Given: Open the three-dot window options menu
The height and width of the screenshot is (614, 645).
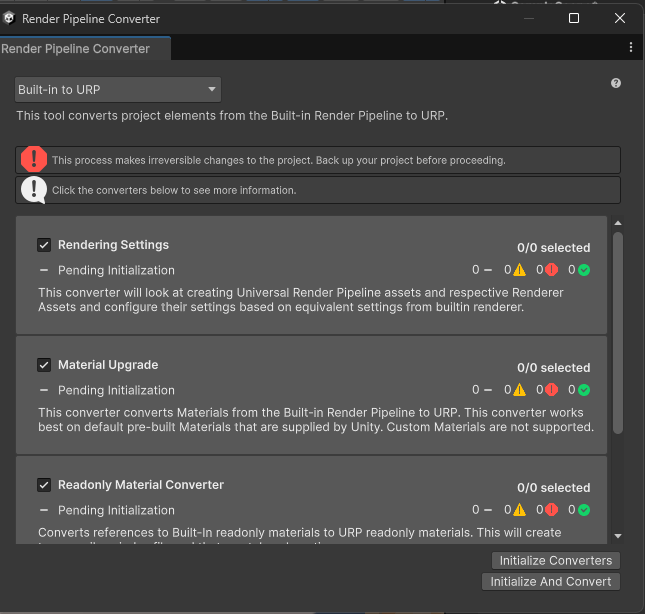Looking at the screenshot, I should [631, 47].
